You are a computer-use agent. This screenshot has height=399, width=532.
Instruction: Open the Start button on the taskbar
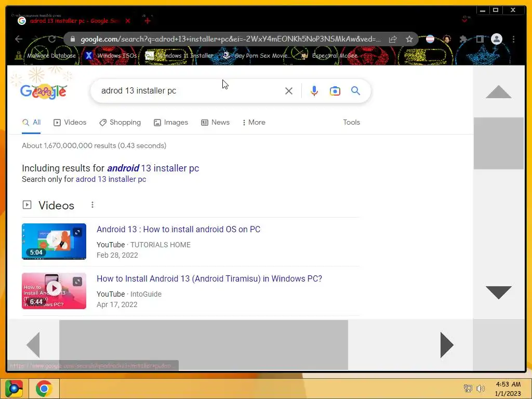[14, 389]
